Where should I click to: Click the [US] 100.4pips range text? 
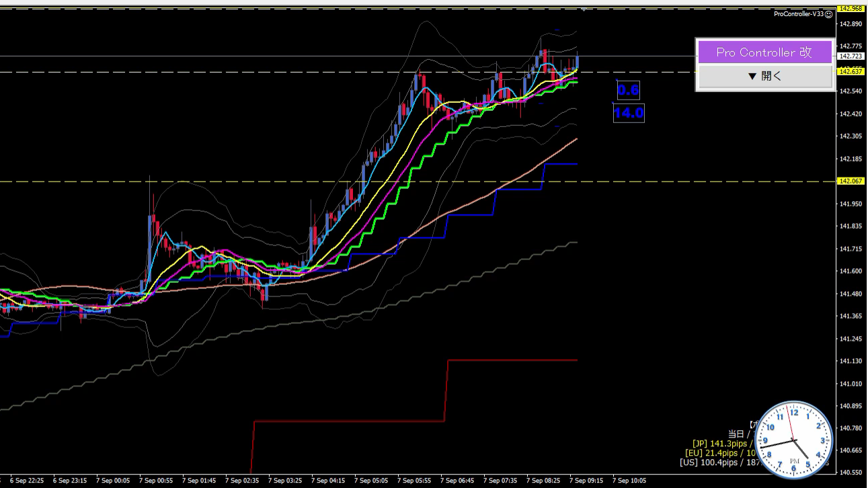coord(719,462)
